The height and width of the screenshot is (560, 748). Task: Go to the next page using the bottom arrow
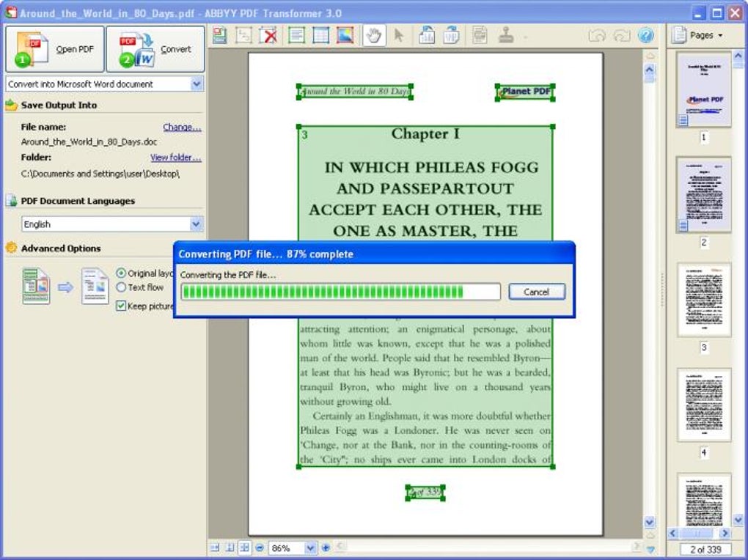click(x=650, y=548)
